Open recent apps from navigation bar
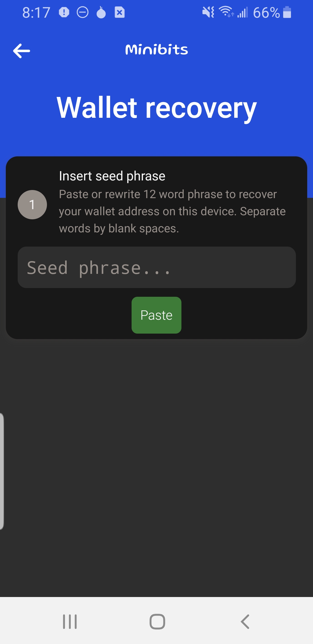The height and width of the screenshot is (644, 313). click(70, 621)
